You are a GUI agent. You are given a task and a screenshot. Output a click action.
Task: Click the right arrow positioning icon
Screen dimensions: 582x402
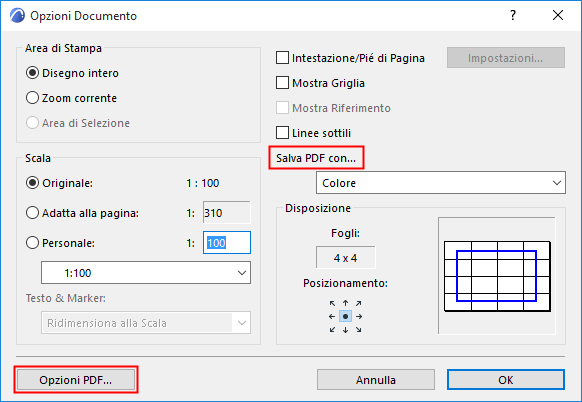tap(359, 317)
